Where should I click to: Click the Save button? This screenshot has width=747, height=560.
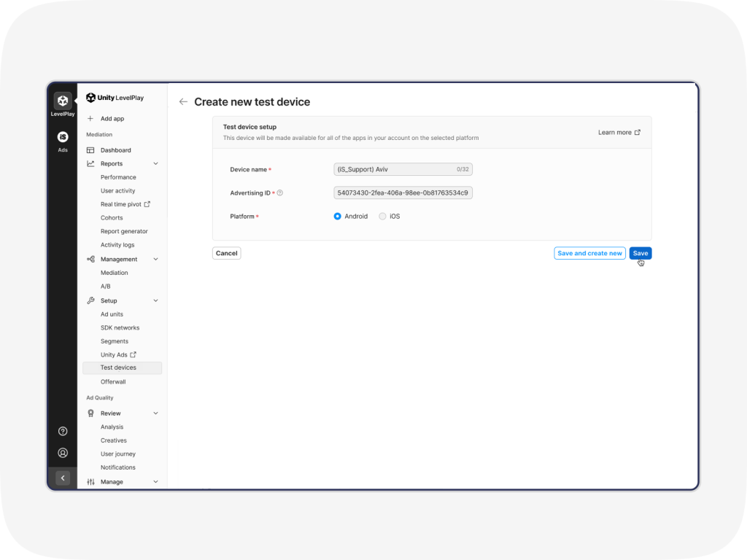pyautogui.click(x=640, y=253)
